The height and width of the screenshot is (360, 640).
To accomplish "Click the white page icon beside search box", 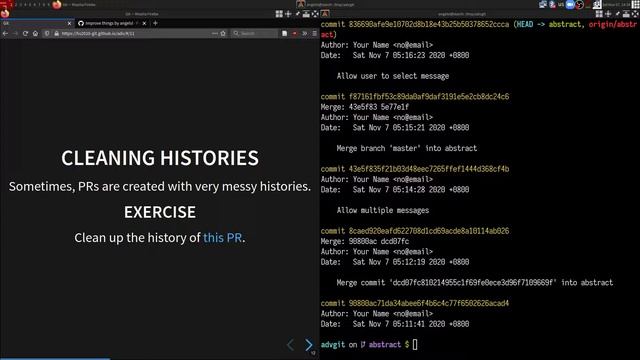I will pos(284,33).
